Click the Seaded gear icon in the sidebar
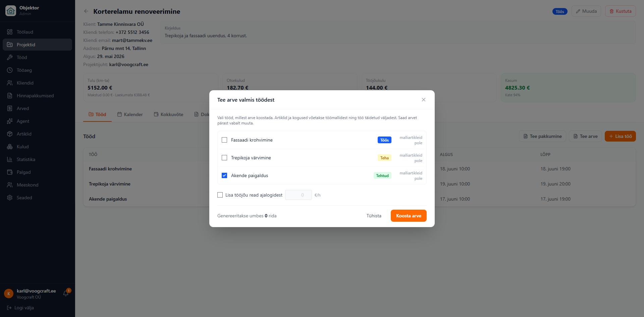The width and height of the screenshot is (644, 317). [10, 198]
